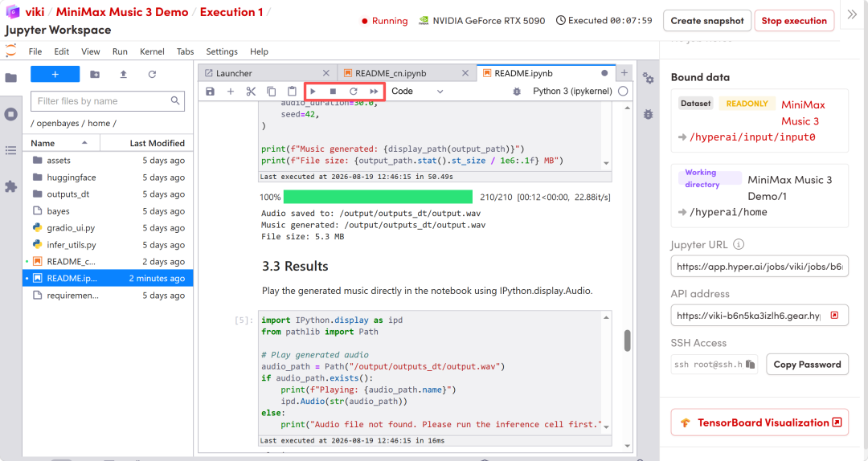Restart the kernel with circular arrow icon
The width and height of the screenshot is (868, 461).
point(353,92)
